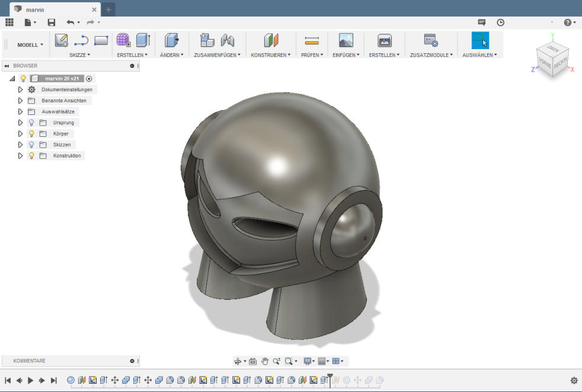Screen dimensions: 582x392
Task: Expand the Konstruktion folder
Action: (20, 156)
